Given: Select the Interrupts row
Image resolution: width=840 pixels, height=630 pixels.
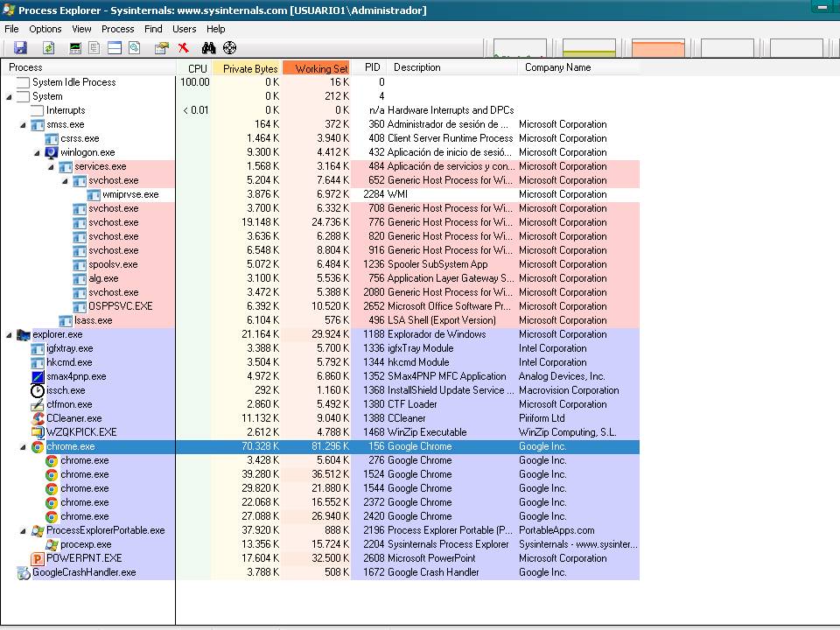Looking at the screenshot, I should [x=320, y=110].
